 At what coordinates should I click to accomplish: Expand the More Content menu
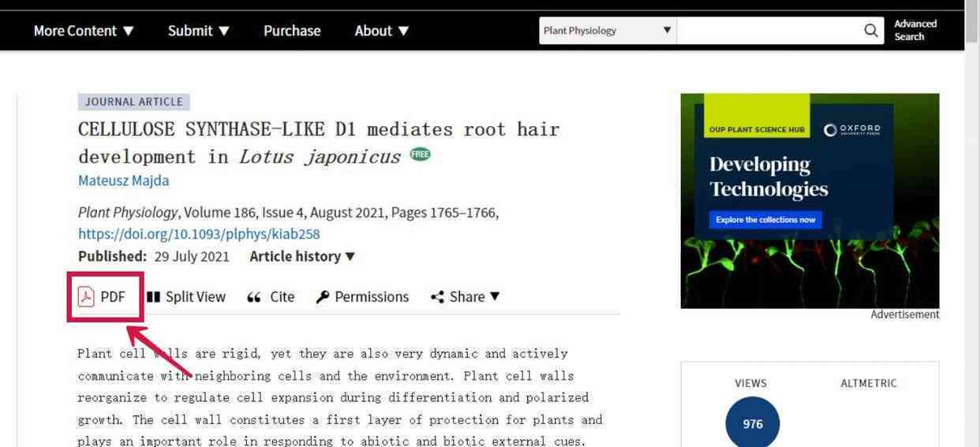pos(84,31)
